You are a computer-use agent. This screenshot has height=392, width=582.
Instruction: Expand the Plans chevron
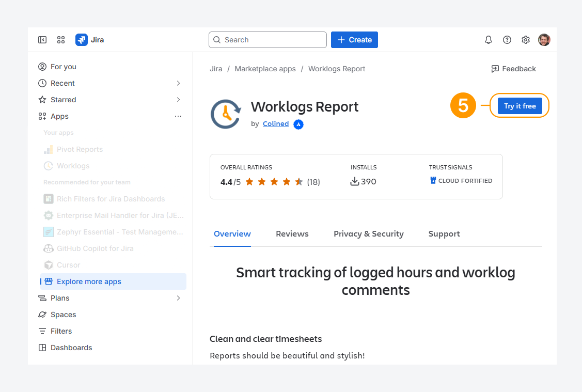coord(179,298)
